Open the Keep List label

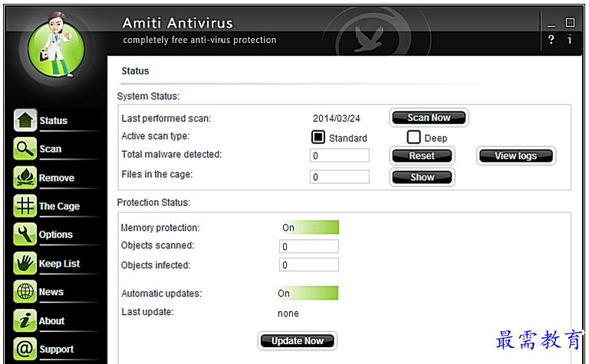click(x=59, y=264)
